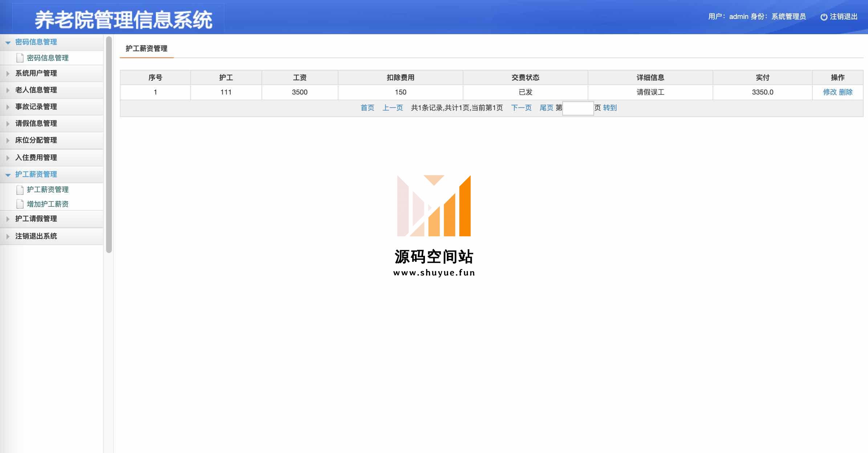Screen dimensions: 868x453
Task: Click the 护工 cell showing 111
Action: pos(226,92)
